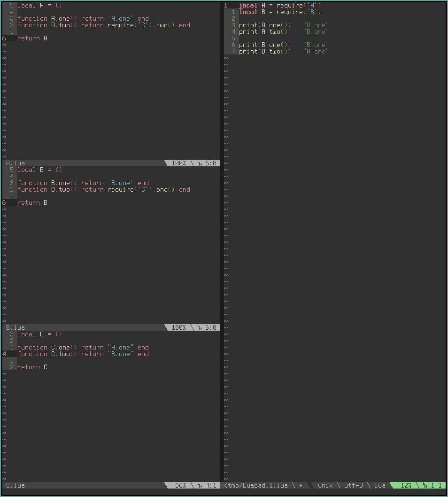Click the 'print(A.one())' statement

265,25
